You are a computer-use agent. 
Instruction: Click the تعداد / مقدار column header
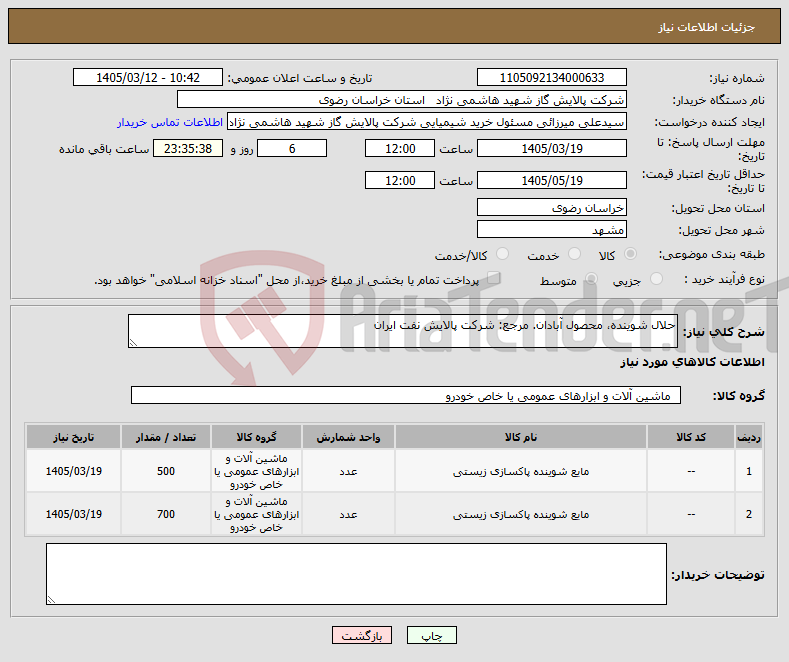tap(166, 437)
